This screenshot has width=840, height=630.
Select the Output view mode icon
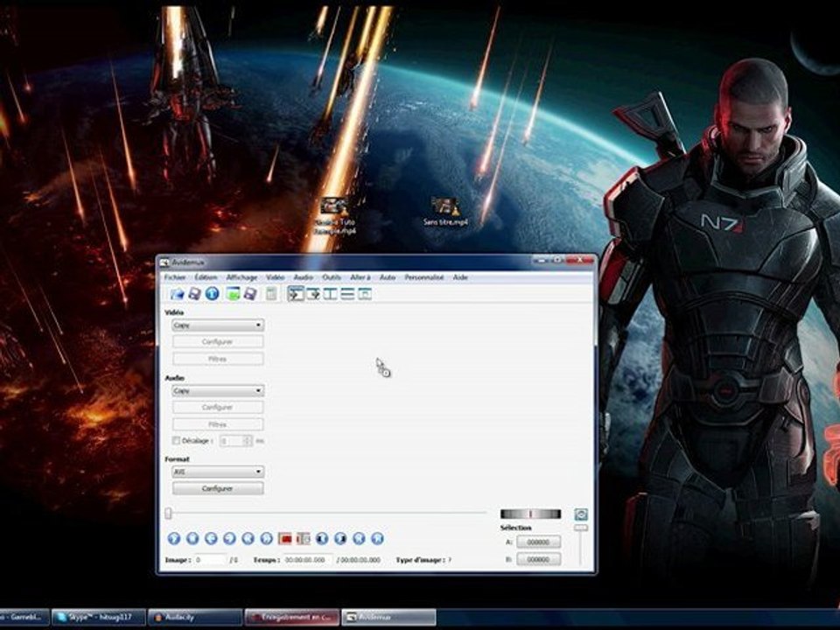click(313, 294)
